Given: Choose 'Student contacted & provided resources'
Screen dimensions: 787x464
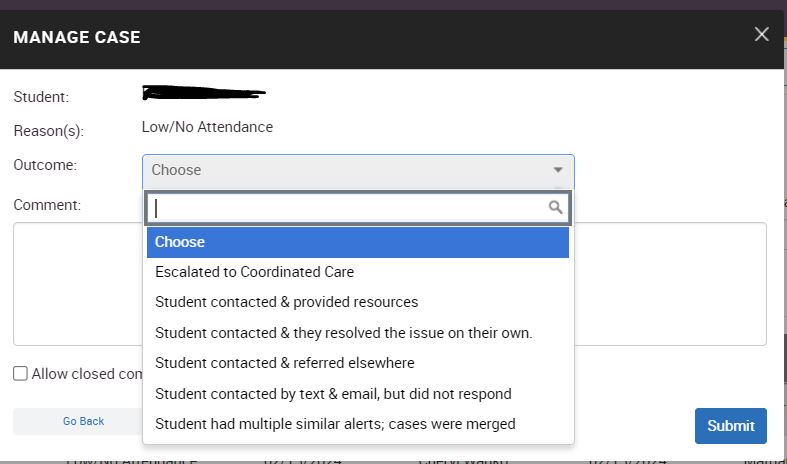Looking at the screenshot, I should pos(287,302).
